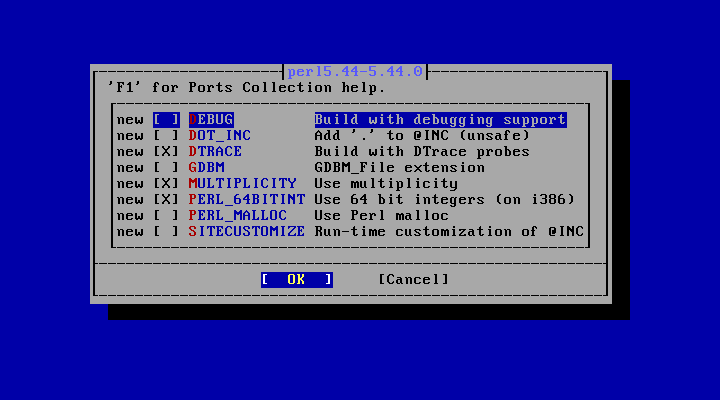This screenshot has width=720, height=400.
Task: Click 'Use Perl malloc' description
Action: [382, 216]
